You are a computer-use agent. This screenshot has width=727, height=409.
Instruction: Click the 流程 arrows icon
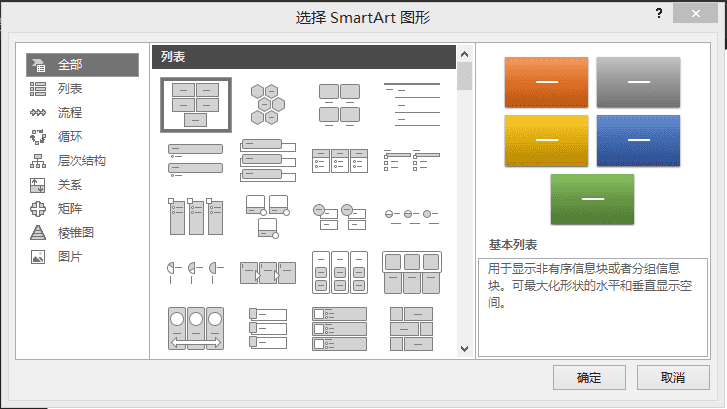[38, 113]
